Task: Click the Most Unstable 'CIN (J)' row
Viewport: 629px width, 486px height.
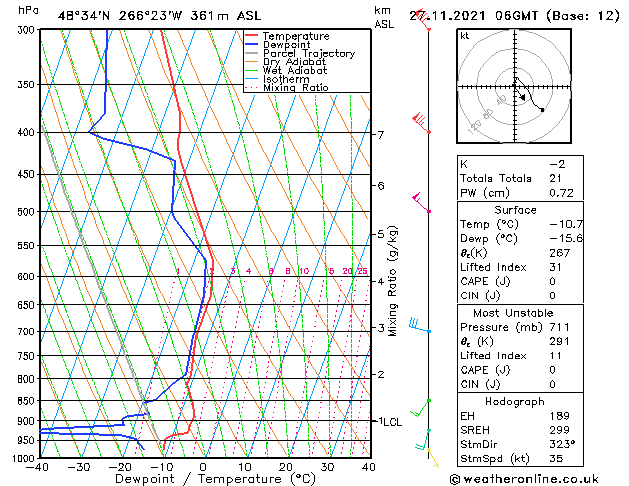Action: click(x=520, y=385)
